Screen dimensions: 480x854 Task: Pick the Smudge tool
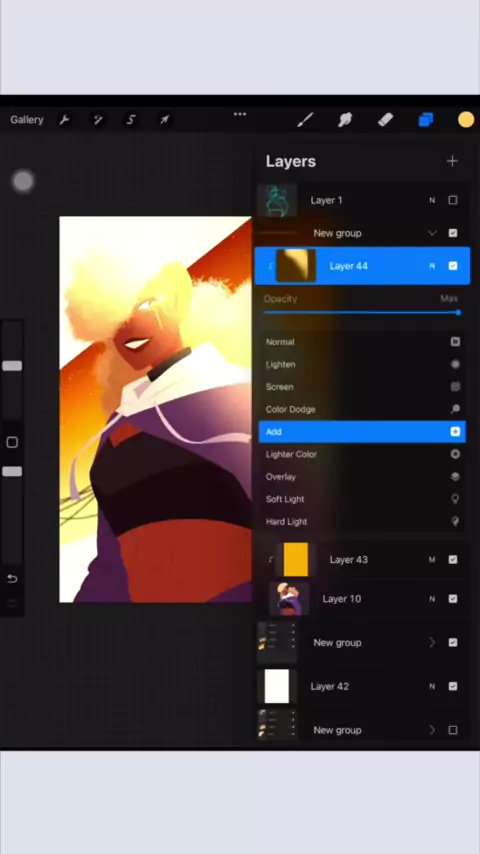345,120
